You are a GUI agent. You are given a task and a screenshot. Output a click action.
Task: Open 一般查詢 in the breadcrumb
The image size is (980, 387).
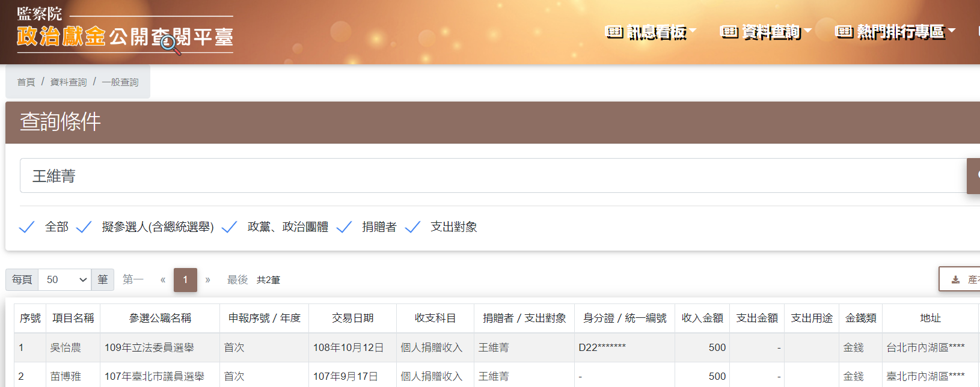click(120, 82)
